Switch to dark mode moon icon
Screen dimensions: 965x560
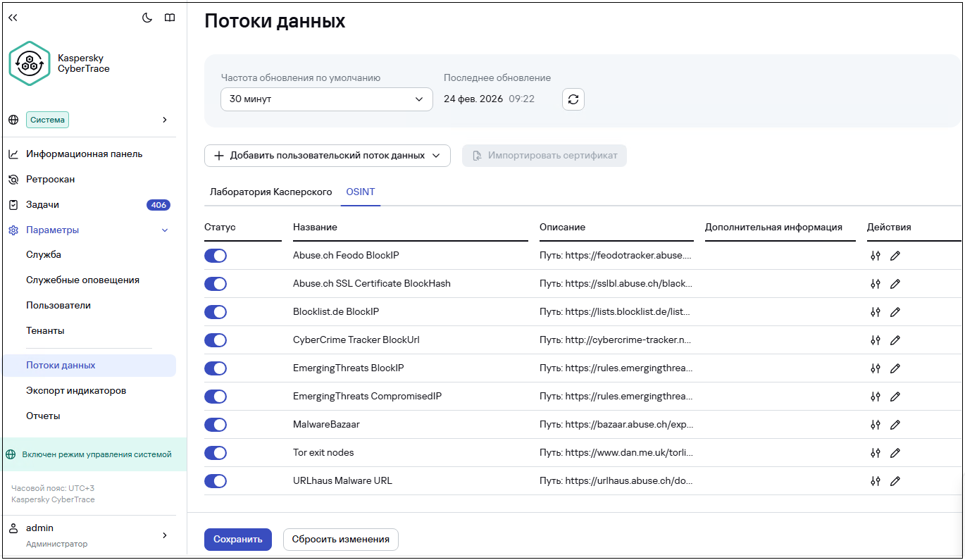tap(147, 18)
